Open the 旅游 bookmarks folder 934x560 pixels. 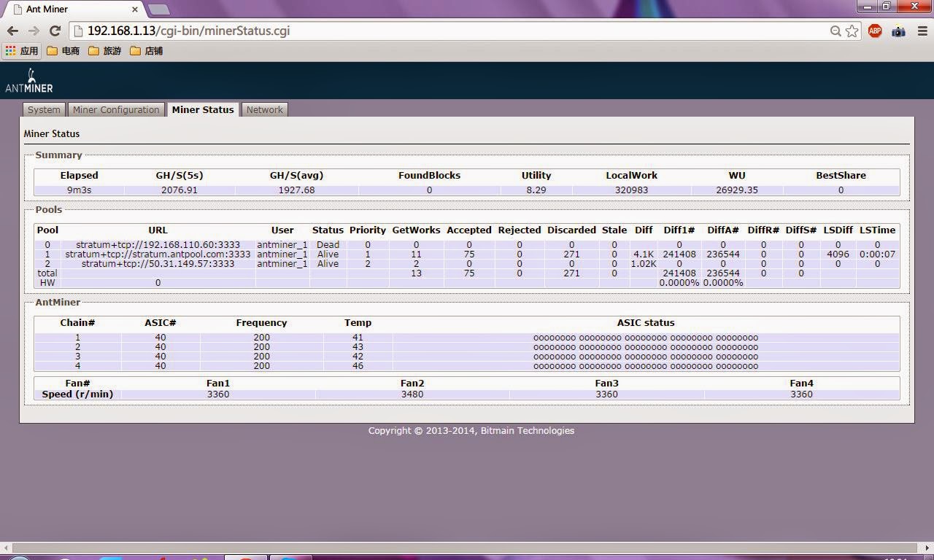pos(105,51)
